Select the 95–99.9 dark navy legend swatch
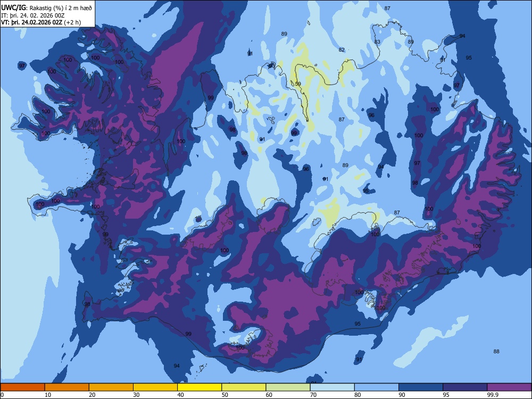The width and height of the screenshot is (532, 399). click(465, 387)
